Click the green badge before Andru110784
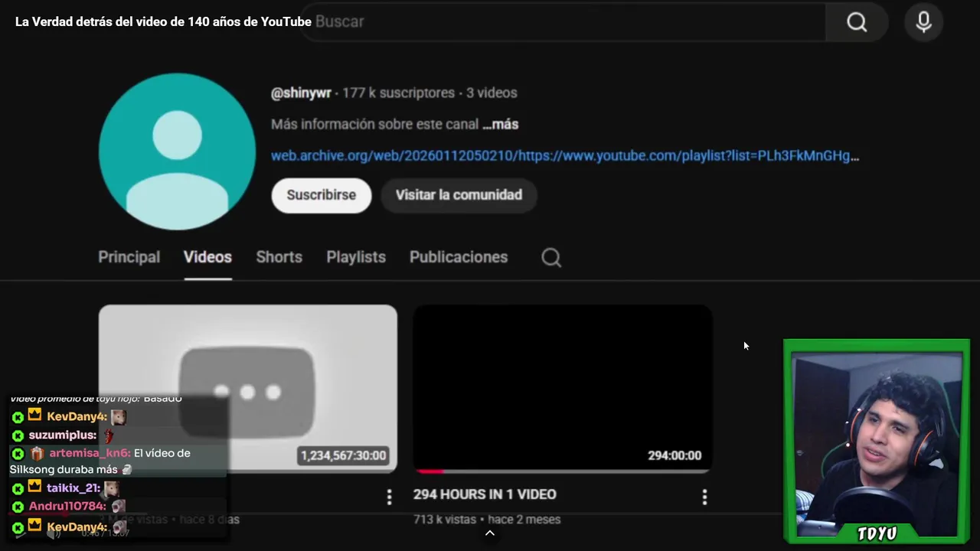Image resolution: width=980 pixels, height=551 pixels. 18,507
